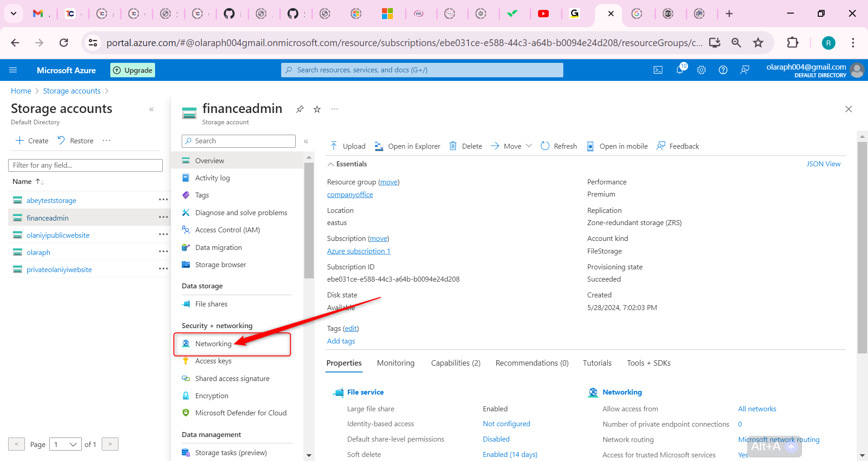The width and height of the screenshot is (868, 461).
Task: Go back in the browser
Action: [x=15, y=42]
